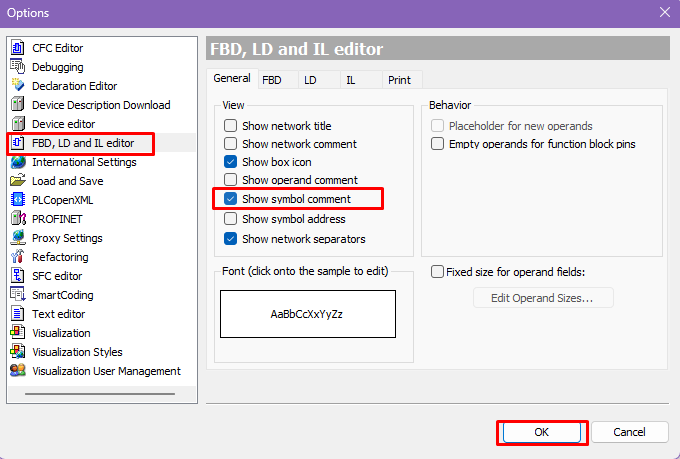Screen dimensions: 680x459
Task: Click the CFC Editor icon in list
Action: (x=17, y=48)
